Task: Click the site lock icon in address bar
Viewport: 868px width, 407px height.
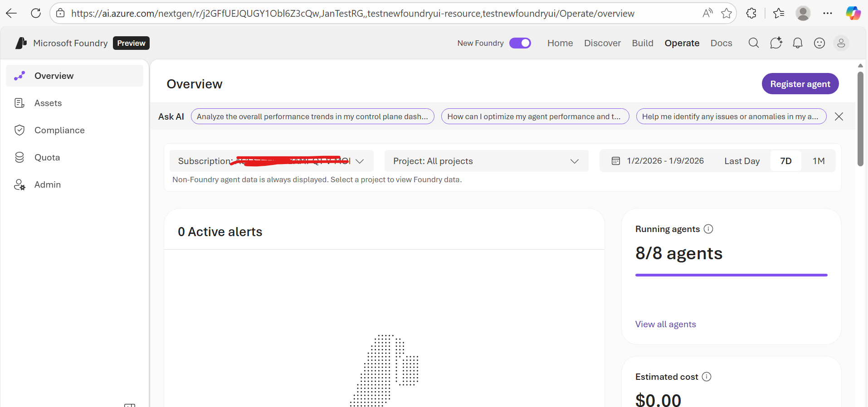Action: [60, 13]
